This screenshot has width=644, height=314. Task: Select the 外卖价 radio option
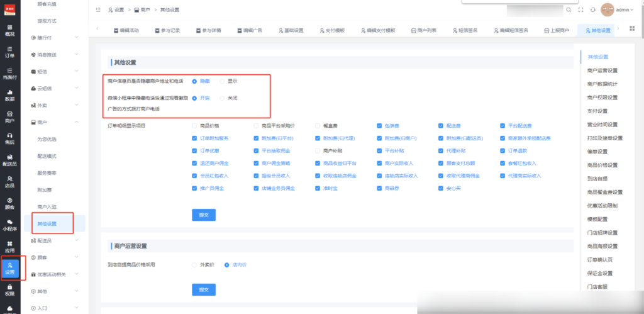coord(195,265)
